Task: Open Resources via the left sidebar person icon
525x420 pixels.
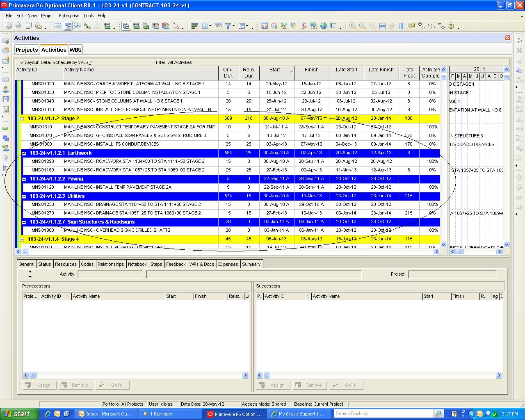Action: (x=6, y=89)
